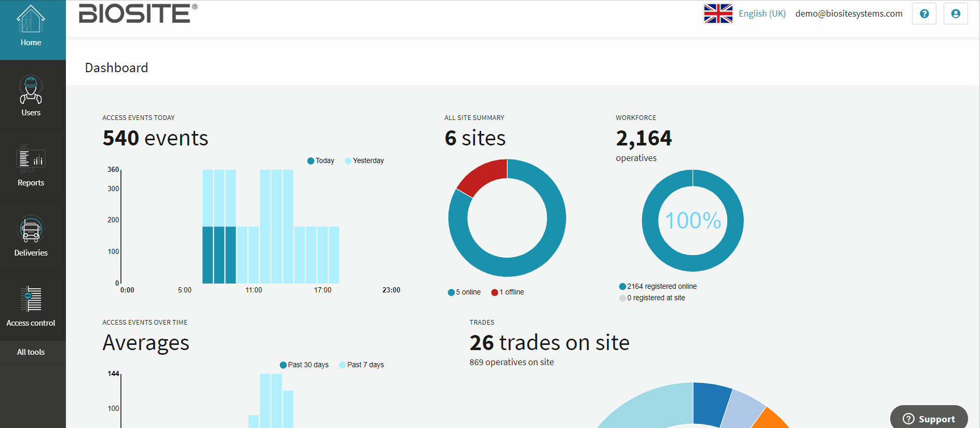The width and height of the screenshot is (980, 428).
Task: Click the TRADES label
Action: click(x=482, y=323)
